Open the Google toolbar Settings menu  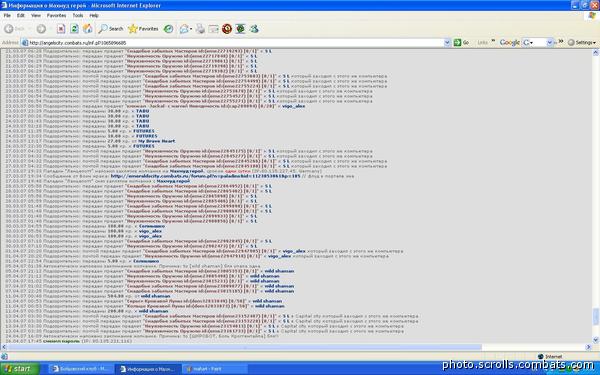[x=582, y=42]
